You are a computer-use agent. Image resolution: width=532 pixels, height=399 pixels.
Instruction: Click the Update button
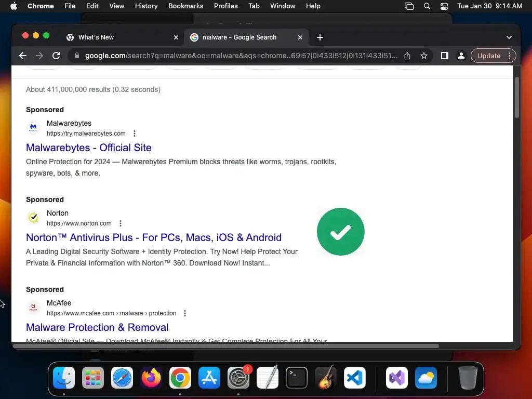tap(488, 56)
